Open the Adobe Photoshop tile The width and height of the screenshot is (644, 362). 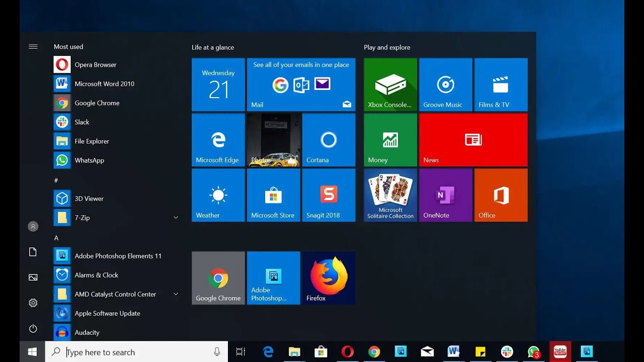pyautogui.click(x=274, y=278)
